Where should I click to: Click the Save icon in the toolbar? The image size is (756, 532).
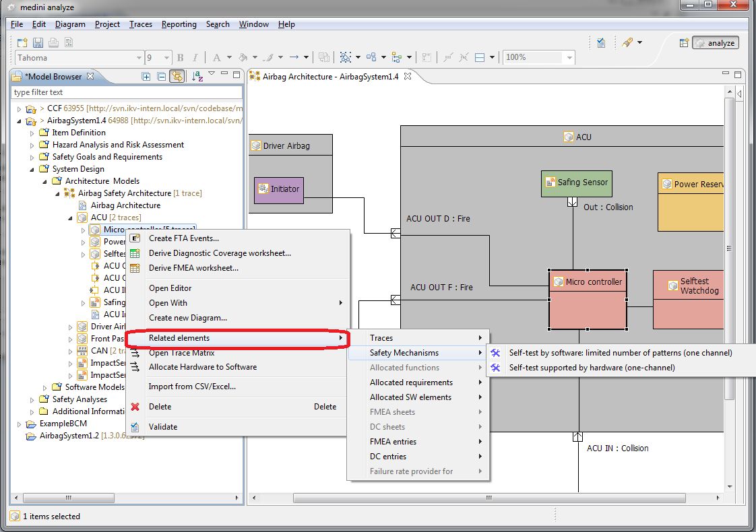click(38, 42)
